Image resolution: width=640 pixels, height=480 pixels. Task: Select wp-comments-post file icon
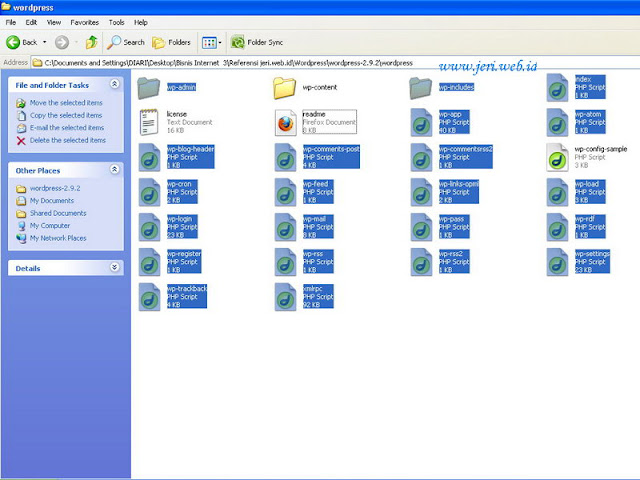pos(285,158)
